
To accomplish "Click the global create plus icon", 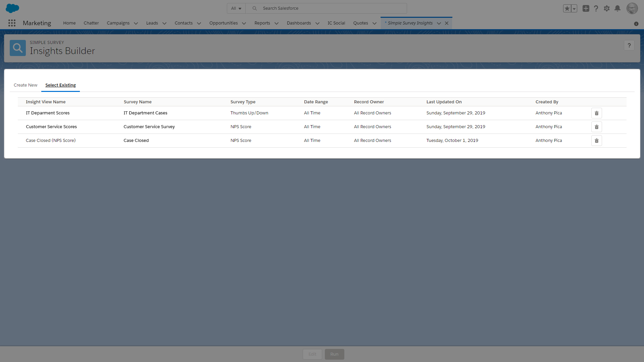I will (x=586, y=8).
